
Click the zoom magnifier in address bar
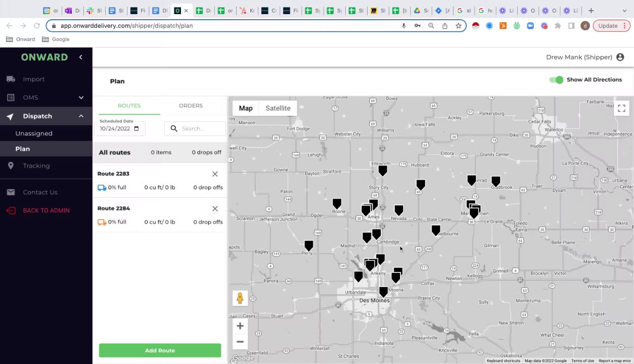(431, 26)
